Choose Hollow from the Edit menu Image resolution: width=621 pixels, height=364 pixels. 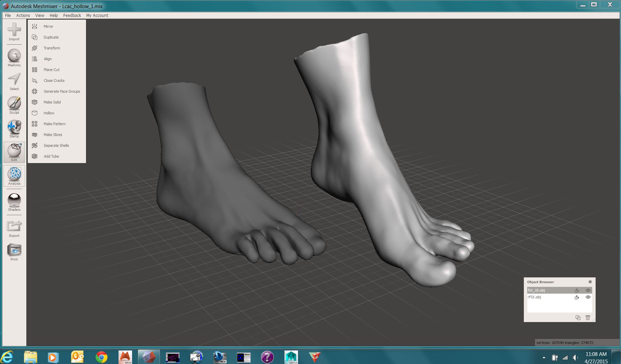tap(49, 113)
